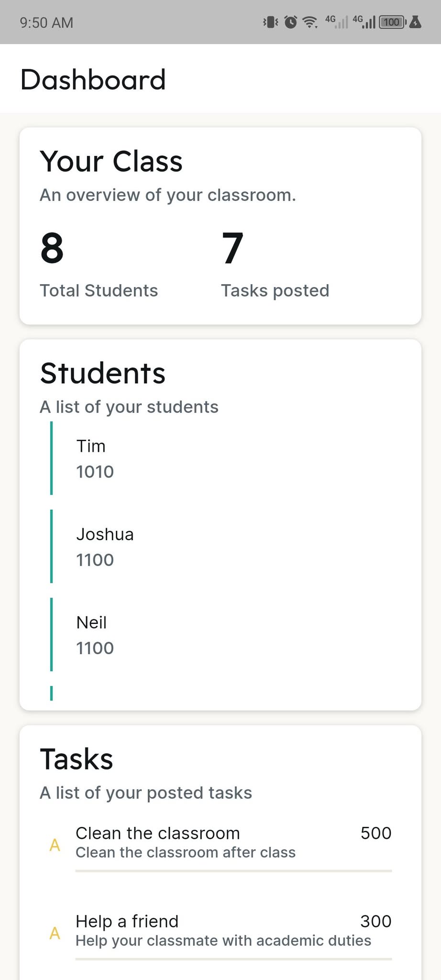Tap the battery level indicator
The image size is (441, 980).
392,22
